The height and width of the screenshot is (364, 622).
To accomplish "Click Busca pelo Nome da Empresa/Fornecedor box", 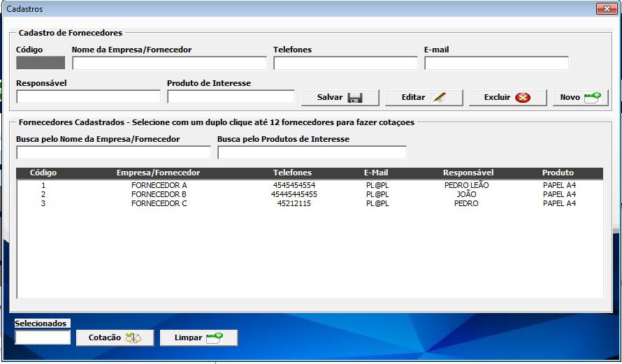I will 113,153.
